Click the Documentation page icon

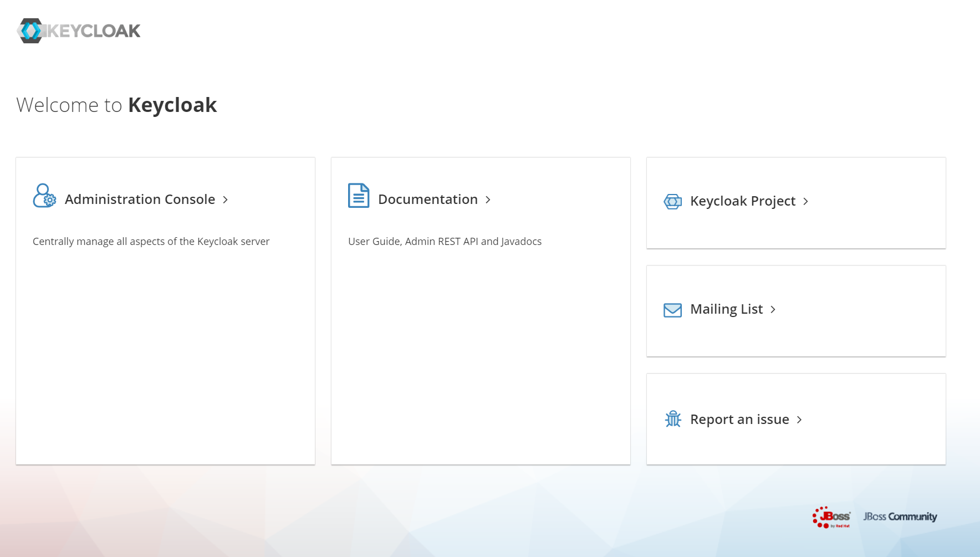pos(359,196)
